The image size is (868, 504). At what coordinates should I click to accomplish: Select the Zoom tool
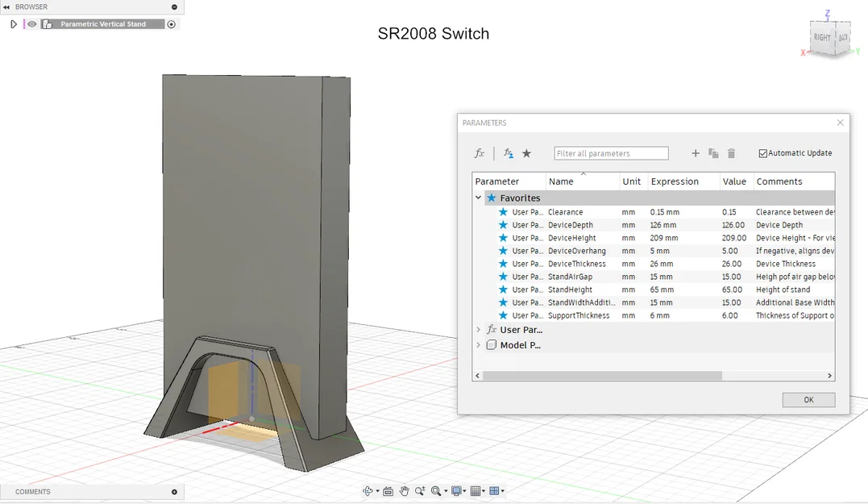point(420,490)
